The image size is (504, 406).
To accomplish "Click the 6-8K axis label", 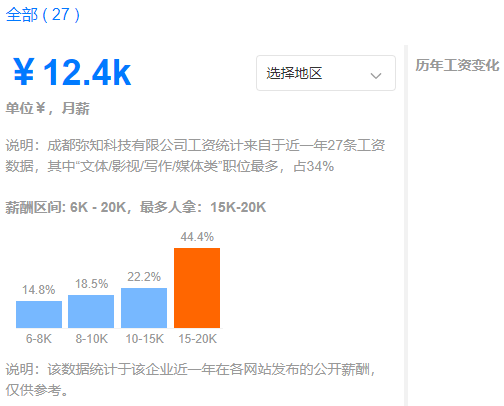I will tap(39, 339).
